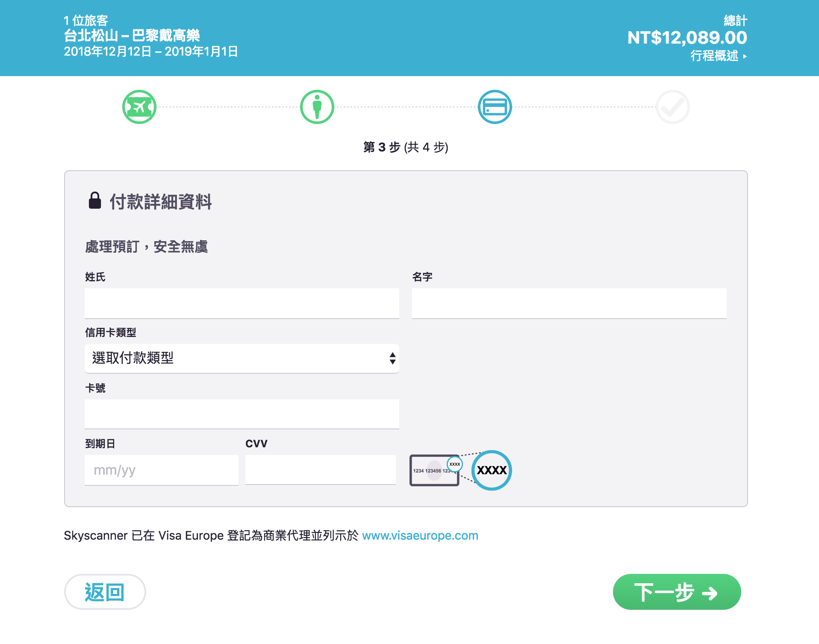This screenshot has height=644, width=819.
Task: Expand 行程概述 itinerary summary
Action: pyautogui.click(x=719, y=56)
